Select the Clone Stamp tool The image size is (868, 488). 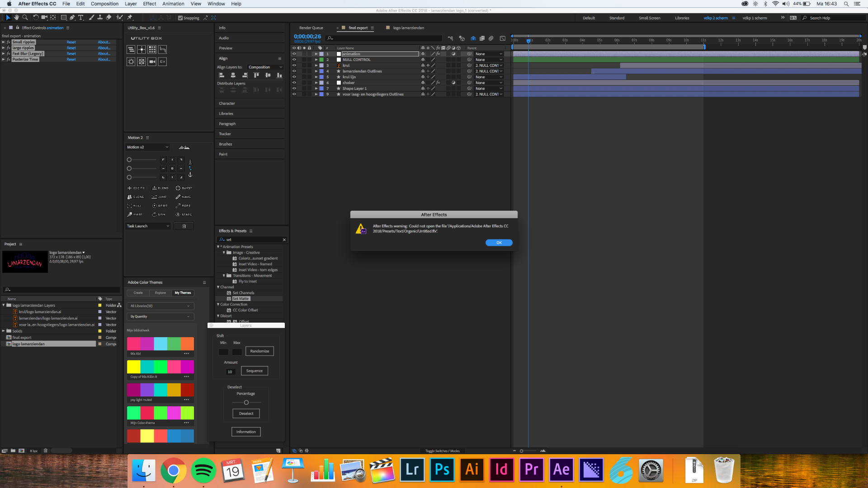100,18
